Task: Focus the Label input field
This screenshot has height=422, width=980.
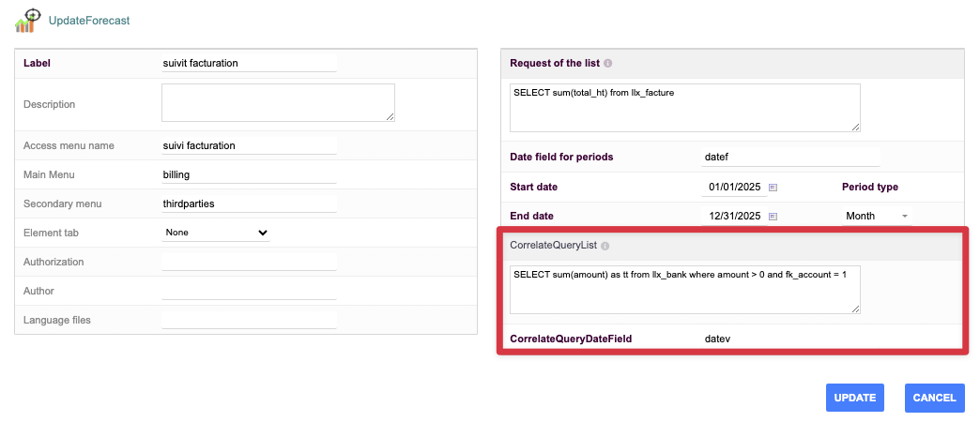Action: (249, 63)
